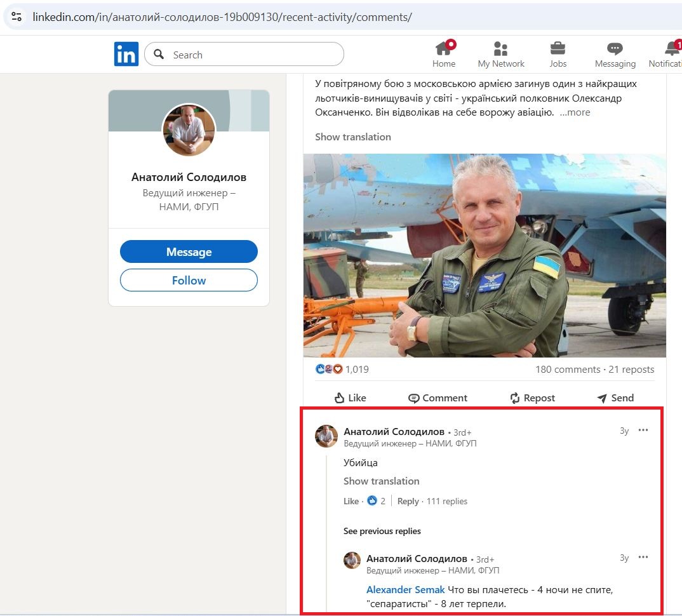Image resolution: width=682 pixels, height=616 pixels.
Task: Go to the Jobs briefcase icon
Action: [558, 50]
